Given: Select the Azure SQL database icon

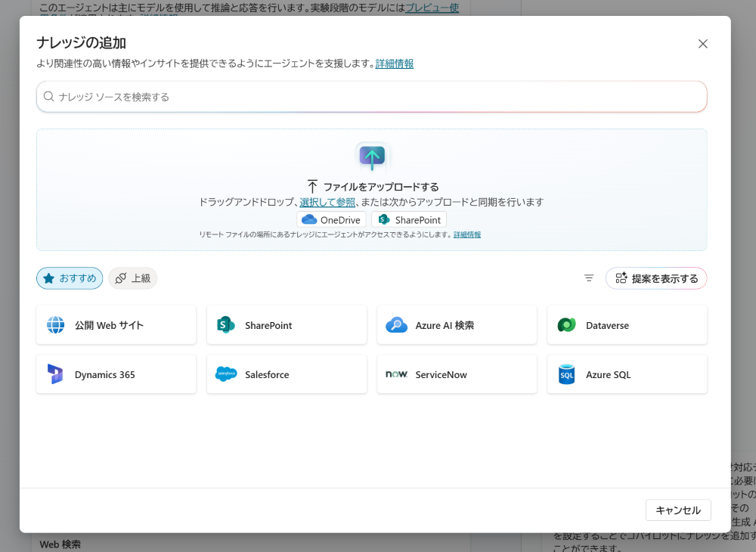Looking at the screenshot, I should coord(566,374).
